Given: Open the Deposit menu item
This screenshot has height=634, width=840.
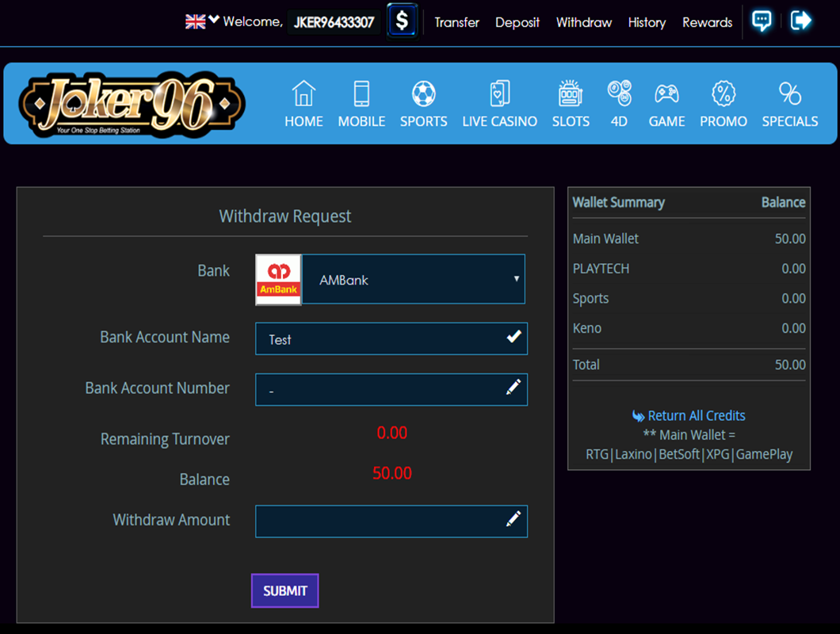Looking at the screenshot, I should click(517, 22).
